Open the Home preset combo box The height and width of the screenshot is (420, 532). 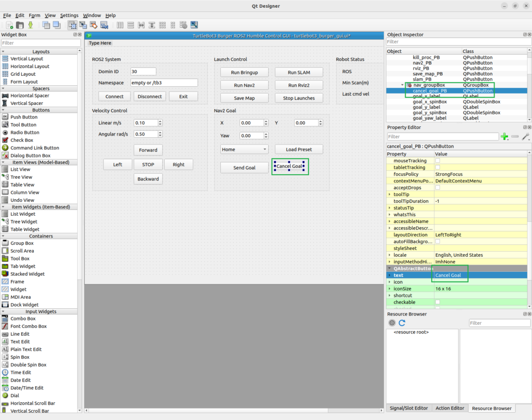click(244, 149)
